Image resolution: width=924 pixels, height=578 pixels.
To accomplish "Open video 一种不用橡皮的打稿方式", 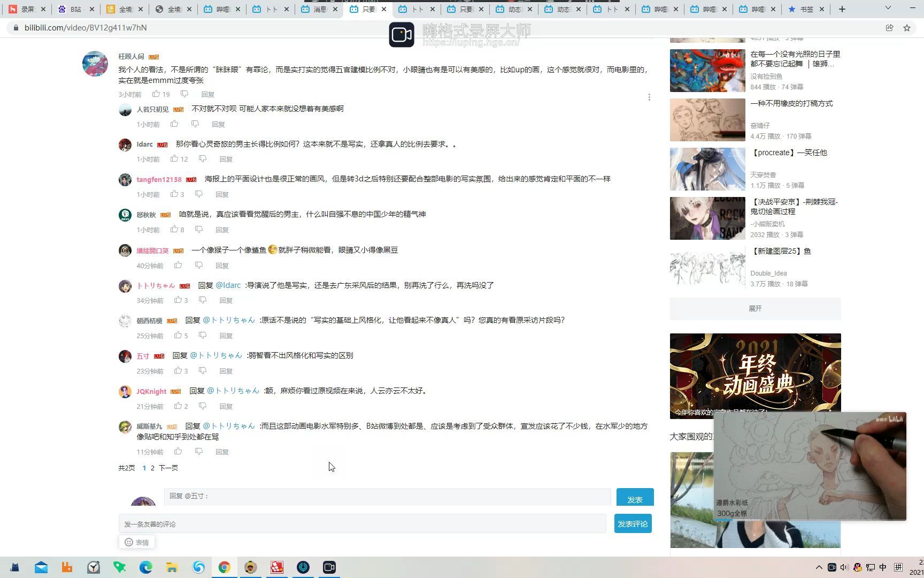I will tap(791, 104).
